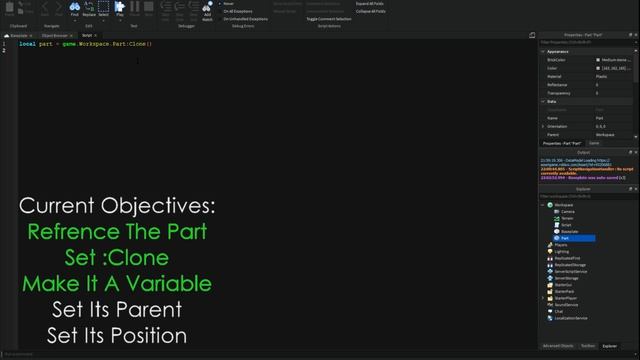This screenshot has width=640, height=360.
Task: Open the Explorer bottom tab
Action: point(609,346)
